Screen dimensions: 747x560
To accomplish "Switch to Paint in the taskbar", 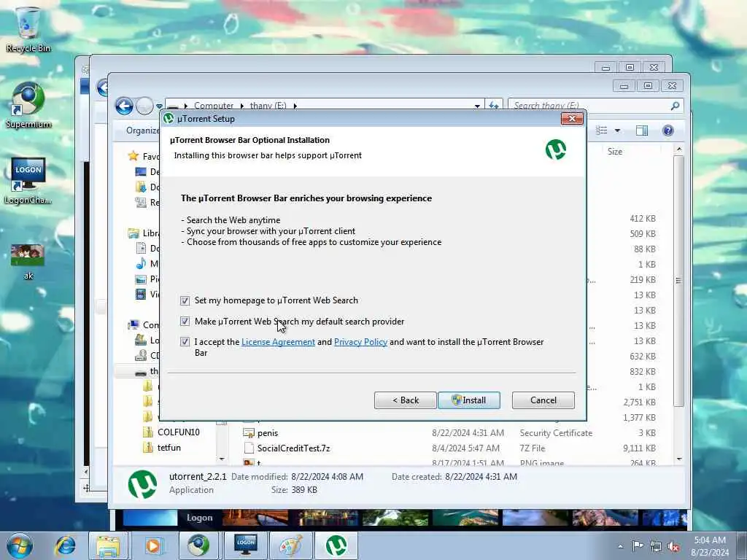I will point(291,545).
